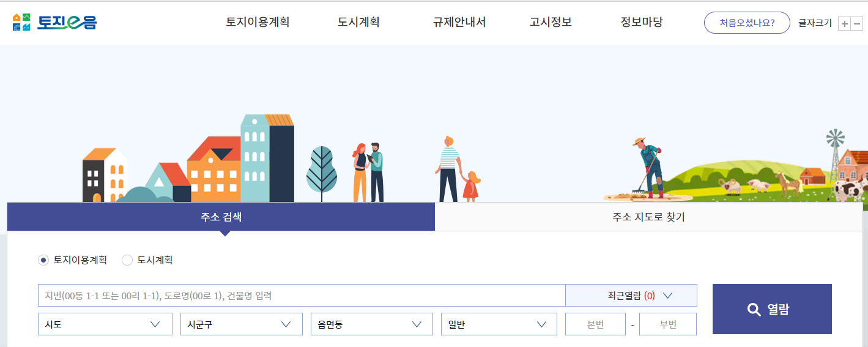The width and height of the screenshot is (868, 347).
Task: Expand the 최근열람 dropdown
Action: point(631,296)
